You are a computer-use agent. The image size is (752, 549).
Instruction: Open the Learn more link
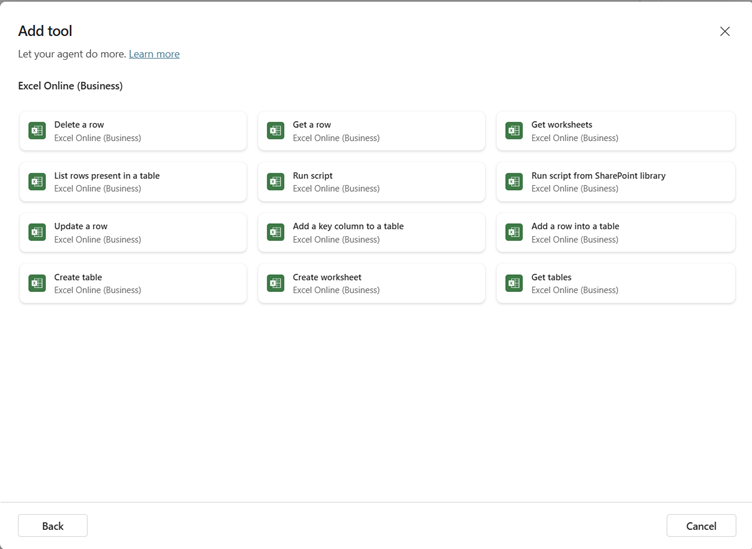pyautogui.click(x=154, y=54)
